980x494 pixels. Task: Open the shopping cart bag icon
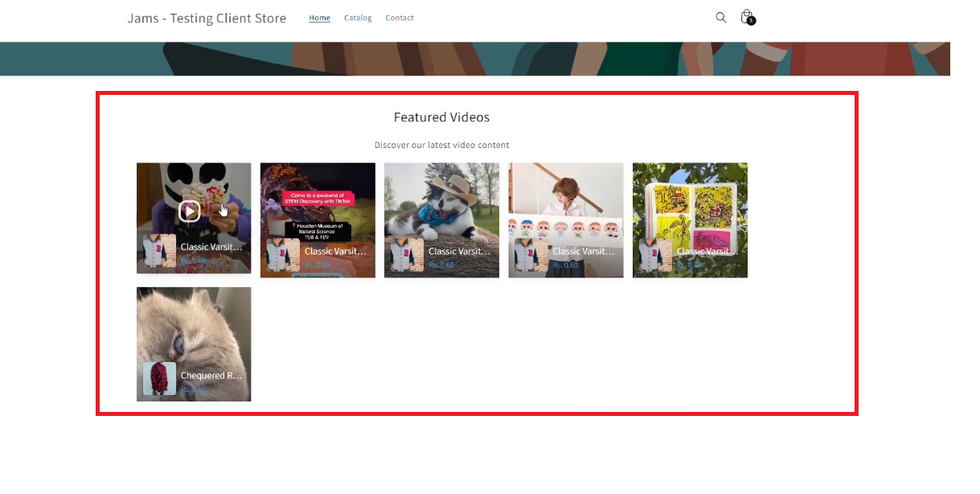click(x=746, y=17)
